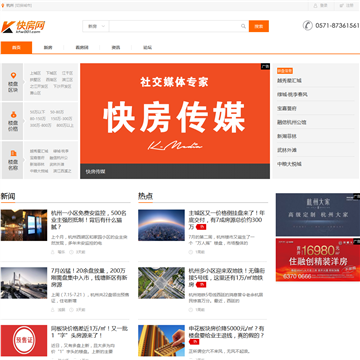Filter price 300万-800万
Viewport: 360px width, 360px height.
pyautogui.click(x=40, y=125)
